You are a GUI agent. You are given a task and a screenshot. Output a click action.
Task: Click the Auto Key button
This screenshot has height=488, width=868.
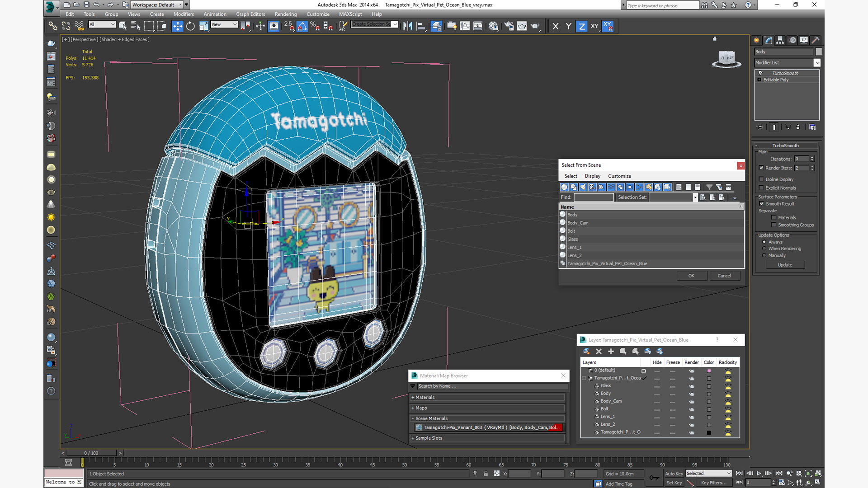tap(674, 474)
